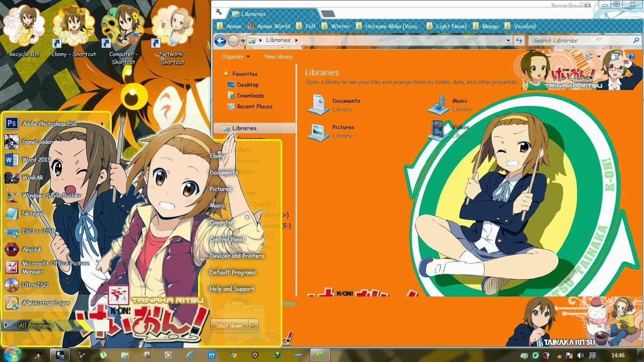The width and height of the screenshot is (644, 362).
Task: Click the breadcrumb arrow after Libraries
Action: [297, 41]
